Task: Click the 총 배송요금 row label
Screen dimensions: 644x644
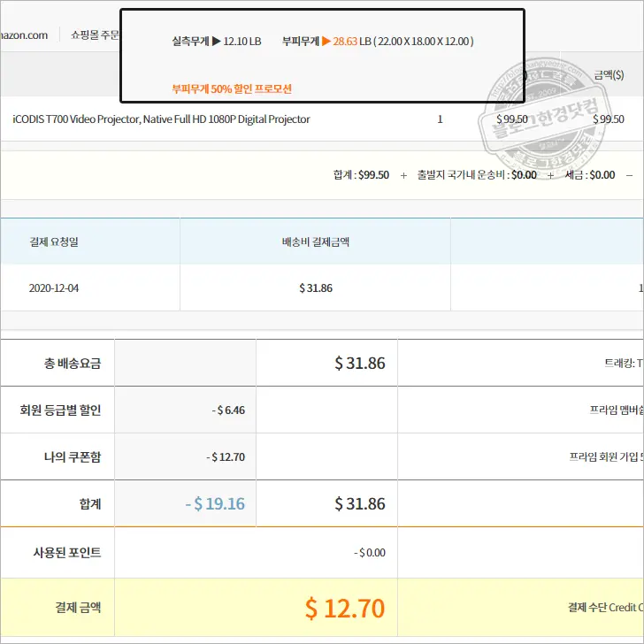Action: coord(73,363)
